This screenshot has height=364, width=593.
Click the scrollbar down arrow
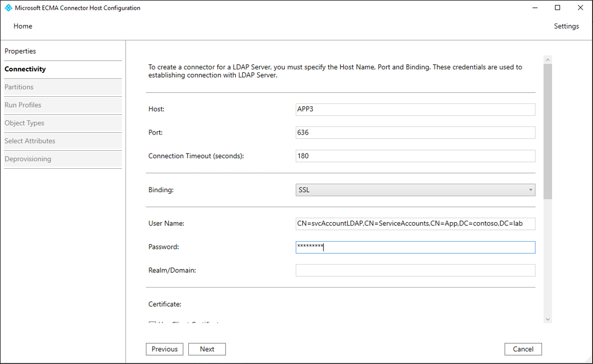(x=548, y=319)
